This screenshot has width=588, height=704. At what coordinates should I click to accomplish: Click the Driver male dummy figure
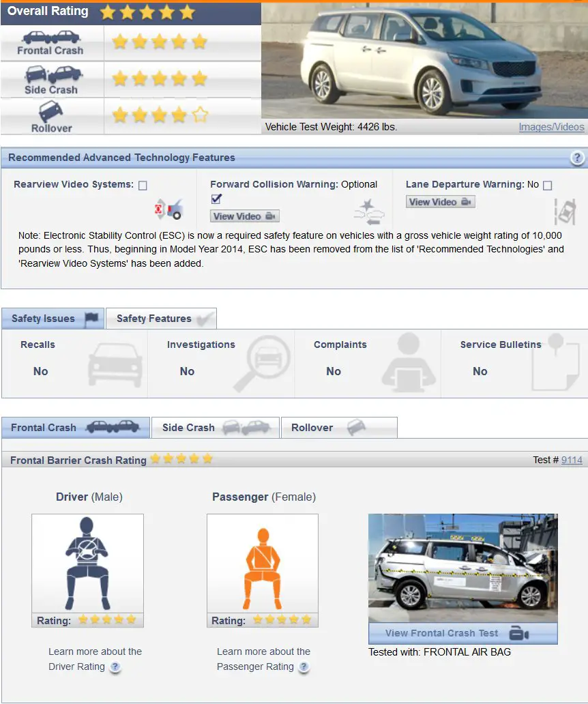87,563
